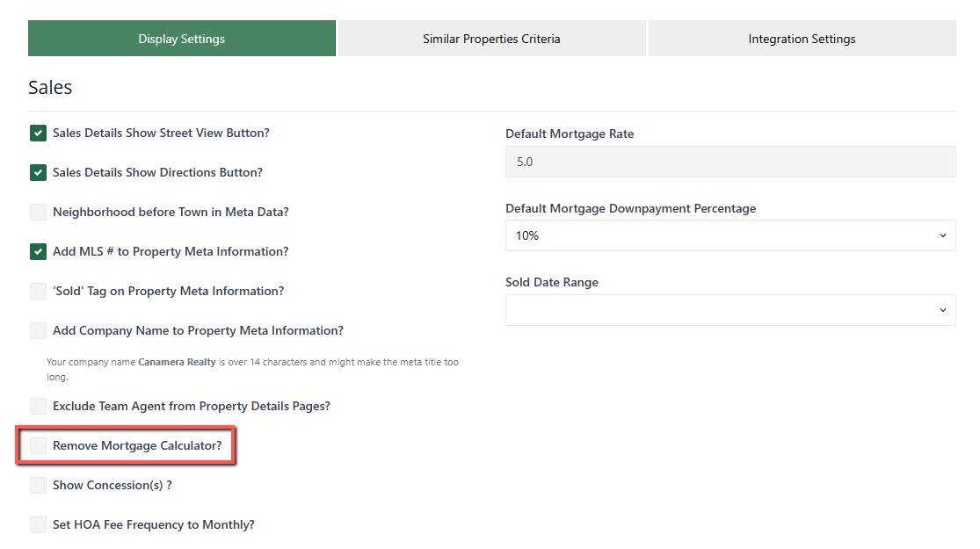
Task: Switch to the Similar Properties Criteria tab
Action: [491, 38]
